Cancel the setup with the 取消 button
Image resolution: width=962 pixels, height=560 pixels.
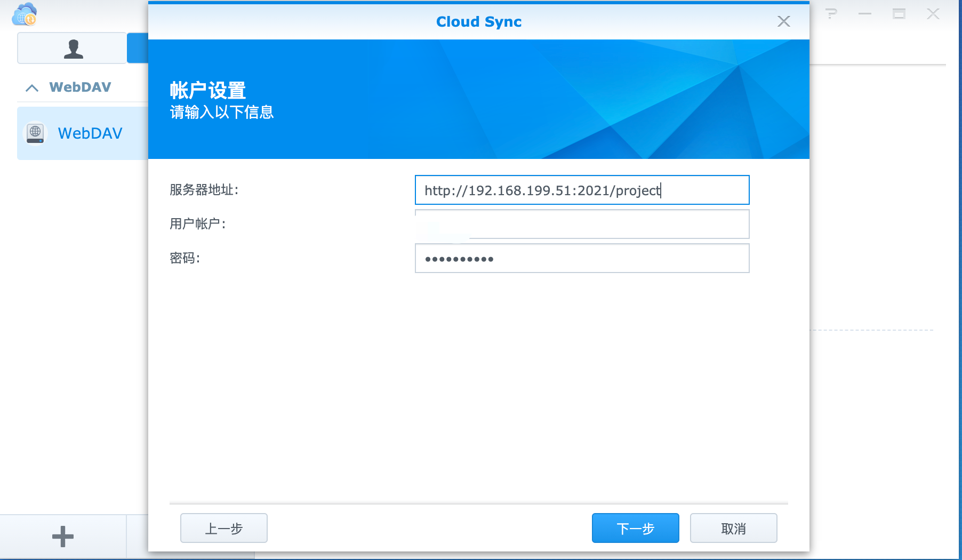click(x=733, y=528)
